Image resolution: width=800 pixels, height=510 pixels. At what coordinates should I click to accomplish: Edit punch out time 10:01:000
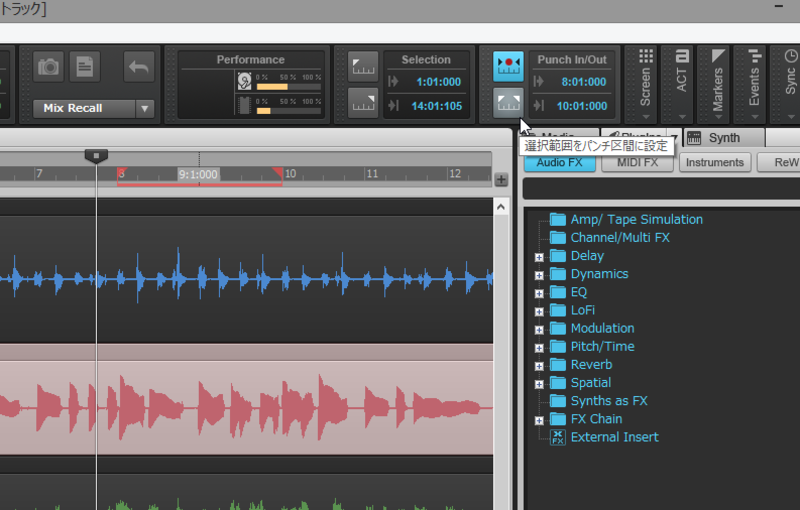pos(582,106)
